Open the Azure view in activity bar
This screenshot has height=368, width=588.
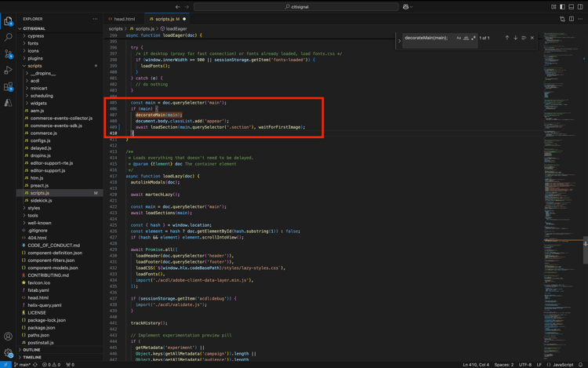click(x=9, y=103)
